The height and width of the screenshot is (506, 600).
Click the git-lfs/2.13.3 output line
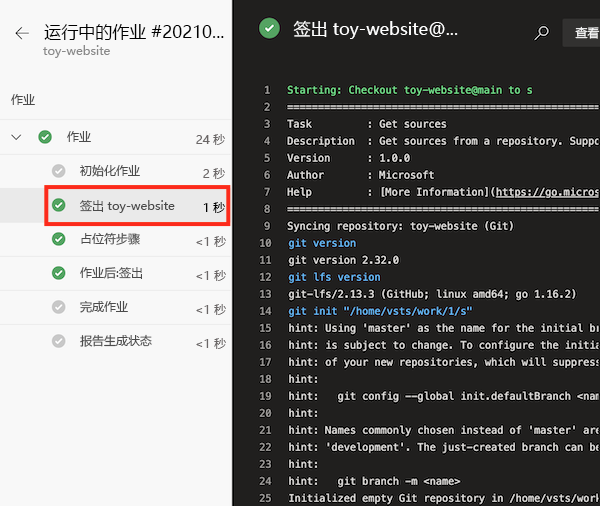(432, 294)
